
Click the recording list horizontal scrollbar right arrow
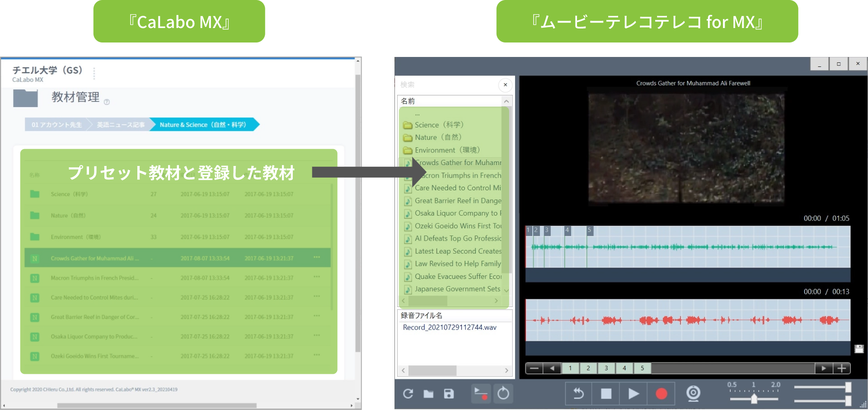pos(507,371)
